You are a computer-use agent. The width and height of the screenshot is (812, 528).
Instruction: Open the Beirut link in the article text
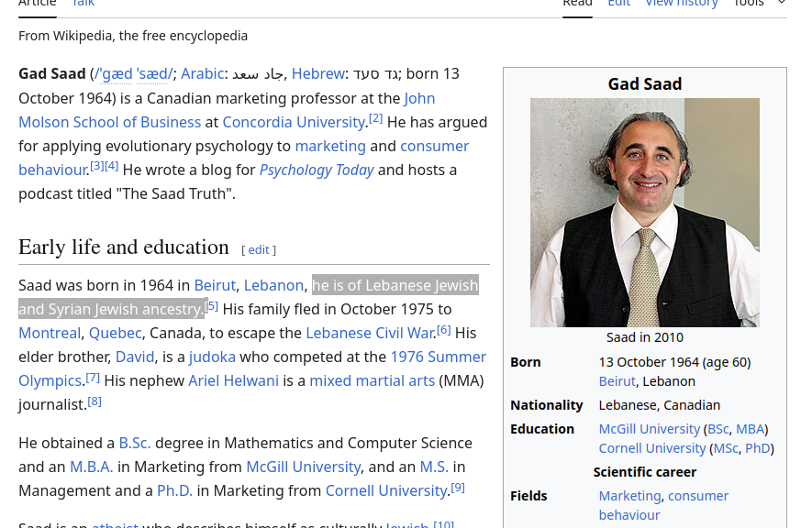215,285
